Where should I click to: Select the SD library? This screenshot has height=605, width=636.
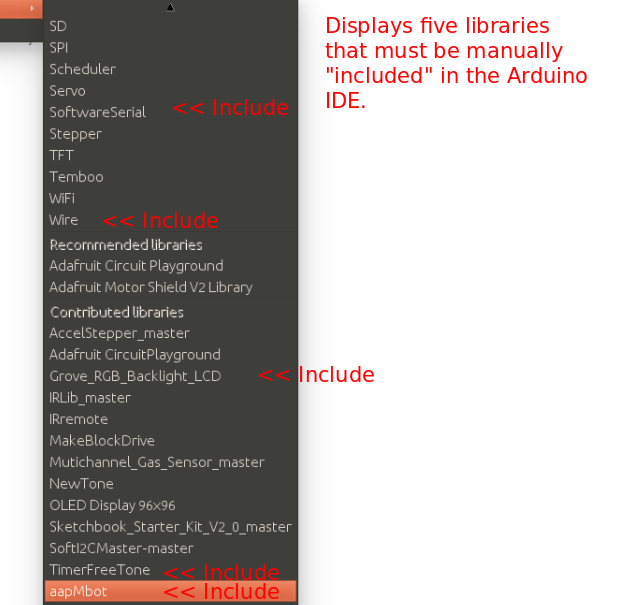click(x=58, y=26)
